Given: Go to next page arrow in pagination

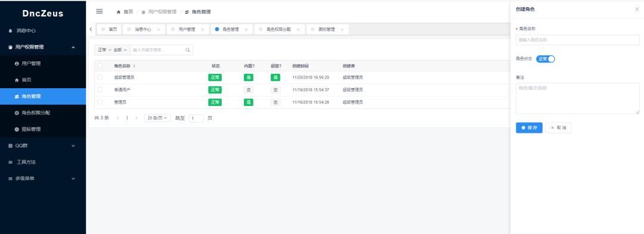Looking at the screenshot, I should pos(137,118).
